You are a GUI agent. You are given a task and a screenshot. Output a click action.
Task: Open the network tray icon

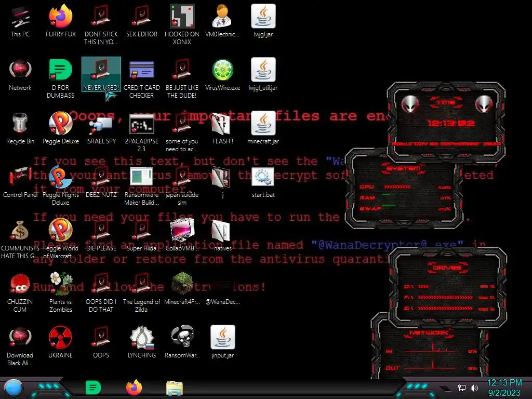coord(461,388)
